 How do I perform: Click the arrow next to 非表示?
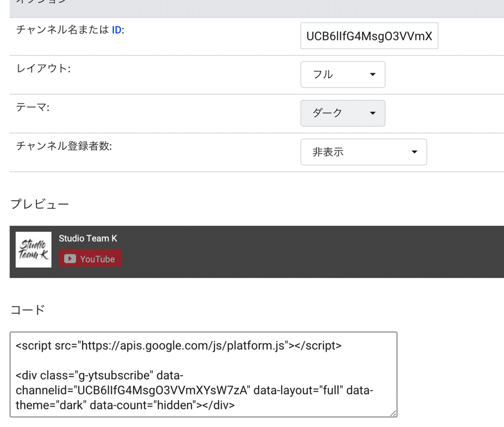pos(414,152)
